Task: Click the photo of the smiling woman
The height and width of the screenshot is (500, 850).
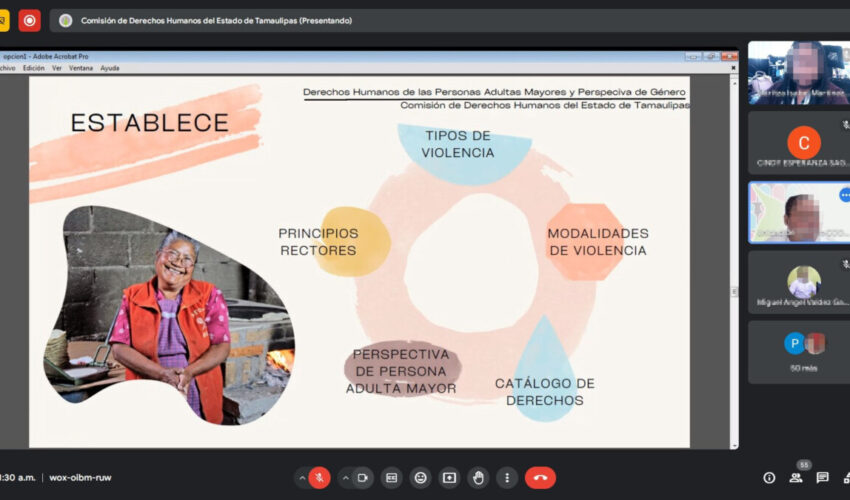Action: tap(170, 315)
